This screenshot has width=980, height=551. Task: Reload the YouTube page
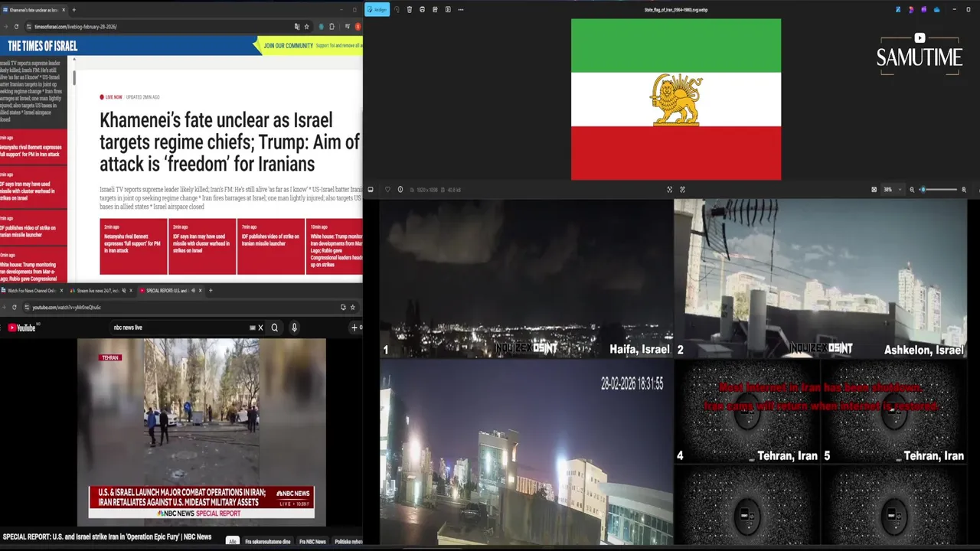pos(14,307)
